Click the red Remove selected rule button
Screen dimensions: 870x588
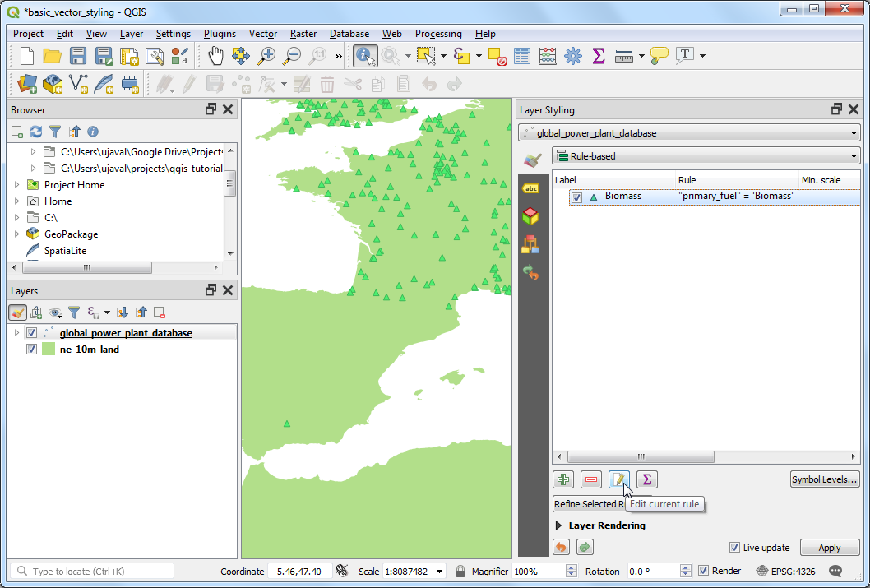coord(591,479)
